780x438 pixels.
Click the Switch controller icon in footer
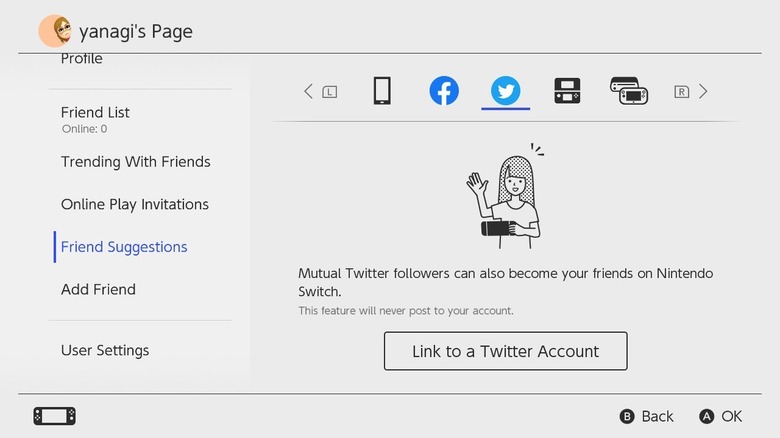tap(54, 415)
